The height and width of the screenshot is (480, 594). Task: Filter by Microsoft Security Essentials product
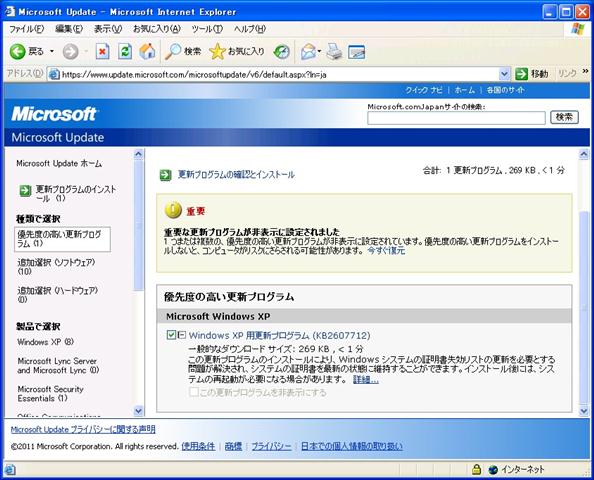[x=50, y=394]
